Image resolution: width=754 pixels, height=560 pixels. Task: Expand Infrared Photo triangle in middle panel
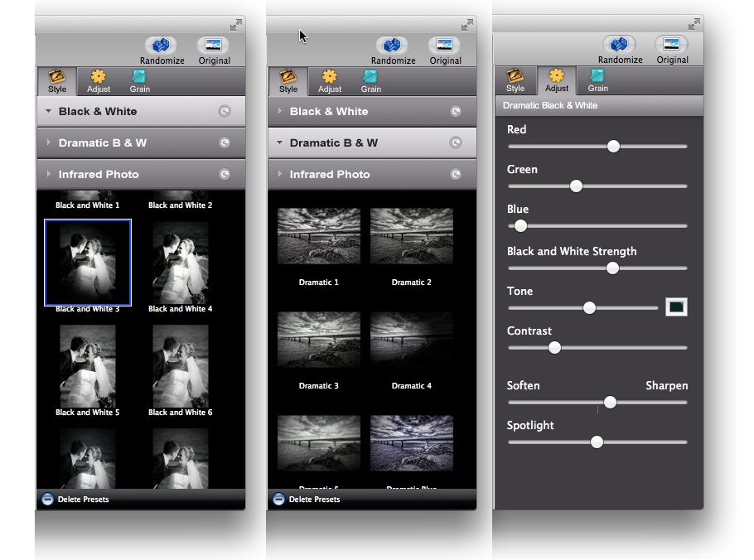pos(280,174)
